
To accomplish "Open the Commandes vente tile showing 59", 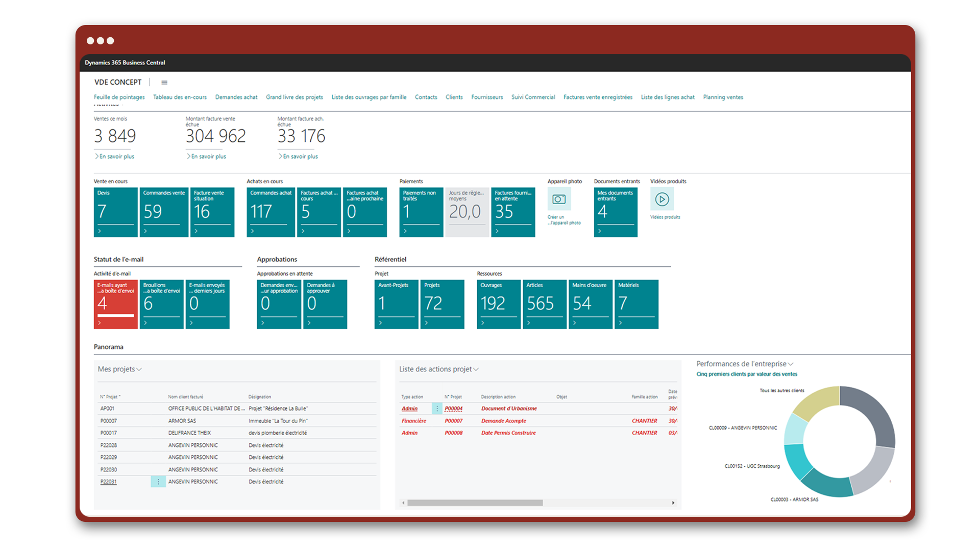I will click(164, 212).
